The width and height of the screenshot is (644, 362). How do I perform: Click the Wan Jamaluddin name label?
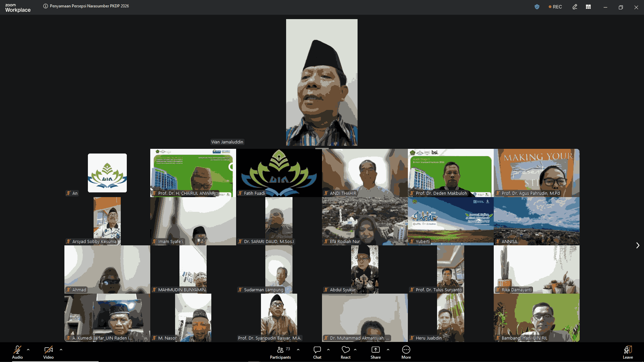click(227, 142)
